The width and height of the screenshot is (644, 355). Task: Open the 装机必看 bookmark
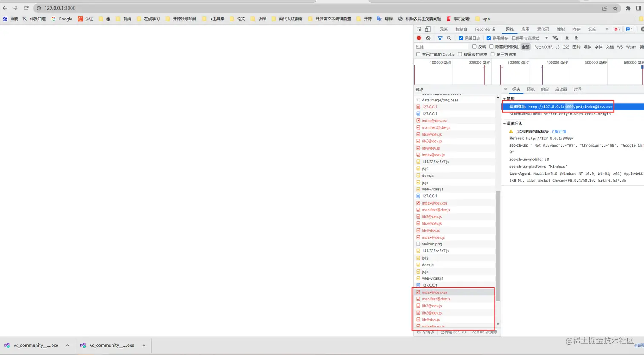(x=458, y=19)
